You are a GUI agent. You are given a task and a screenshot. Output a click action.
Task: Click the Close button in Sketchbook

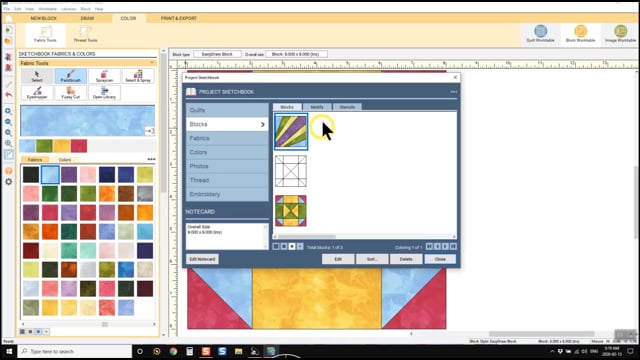(440, 259)
